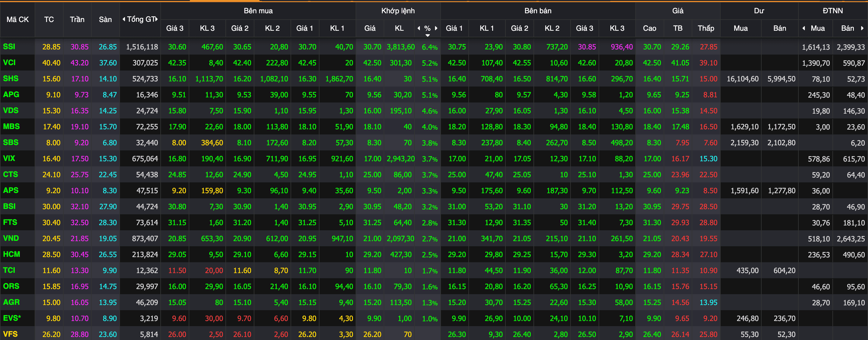Click the Thấp low price column header
The height and width of the screenshot is (340, 868).
706,28
